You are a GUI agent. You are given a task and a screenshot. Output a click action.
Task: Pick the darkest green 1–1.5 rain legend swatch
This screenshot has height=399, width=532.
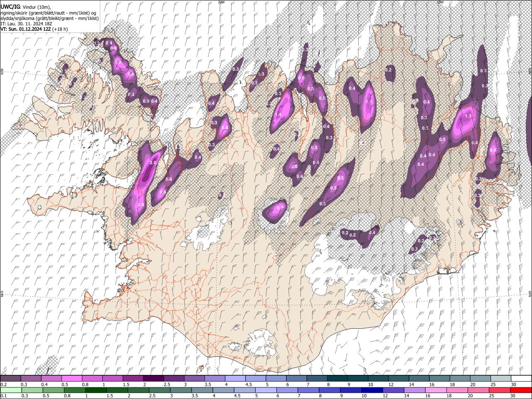(x=96, y=390)
